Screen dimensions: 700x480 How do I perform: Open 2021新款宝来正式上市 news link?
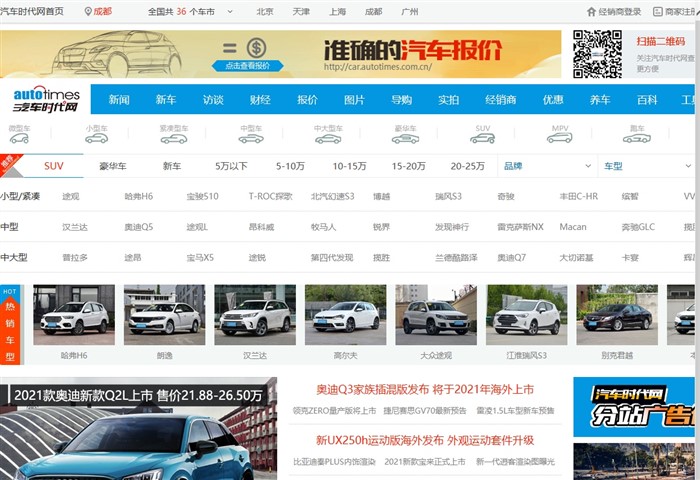coord(425,462)
